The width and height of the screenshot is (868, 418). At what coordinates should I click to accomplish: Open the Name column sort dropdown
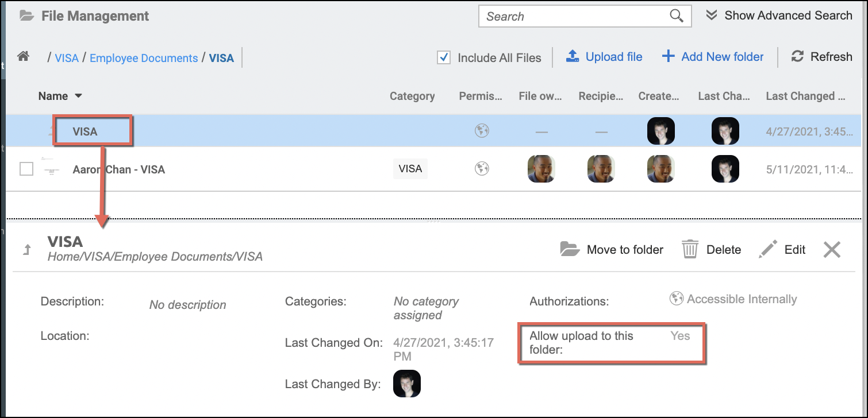click(x=79, y=96)
